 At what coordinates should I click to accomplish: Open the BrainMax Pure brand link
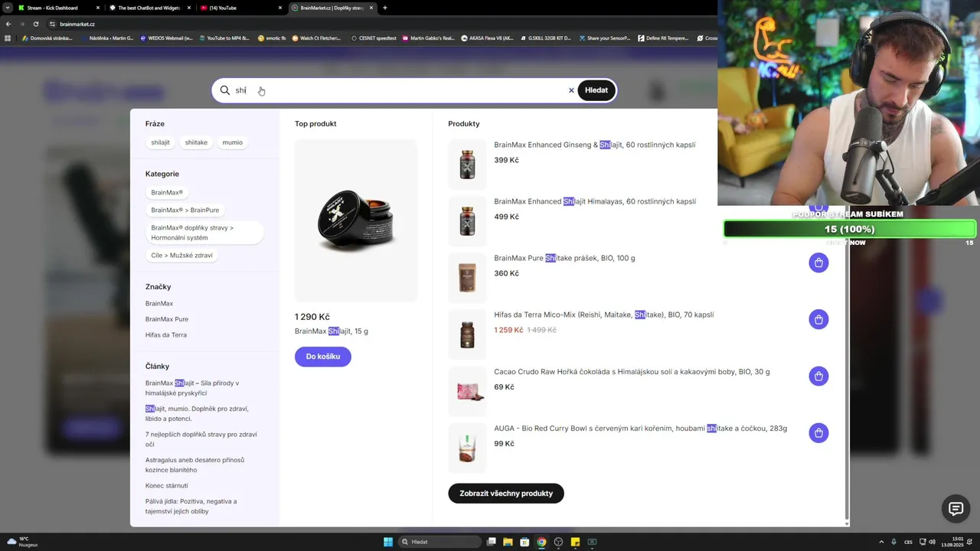point(167,319)
